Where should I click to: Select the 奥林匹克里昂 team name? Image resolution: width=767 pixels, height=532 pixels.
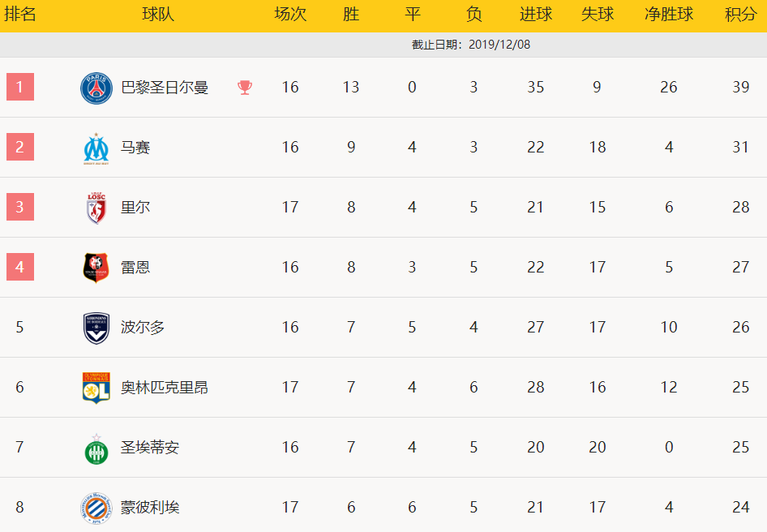165,388
